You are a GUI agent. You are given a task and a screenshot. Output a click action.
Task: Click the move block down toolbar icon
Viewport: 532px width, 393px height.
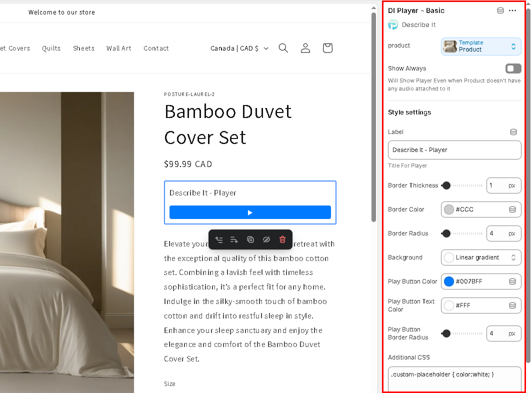[234, 239]
